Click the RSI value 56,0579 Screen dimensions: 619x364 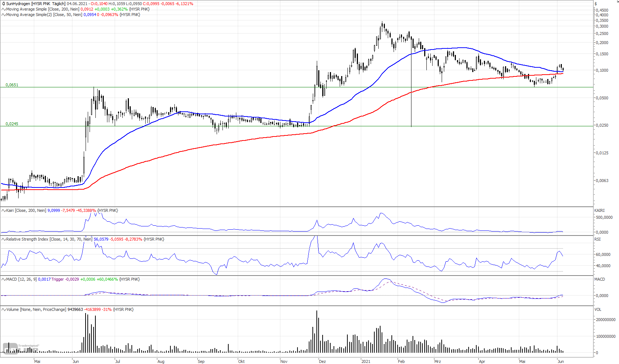tap(101, 239)
